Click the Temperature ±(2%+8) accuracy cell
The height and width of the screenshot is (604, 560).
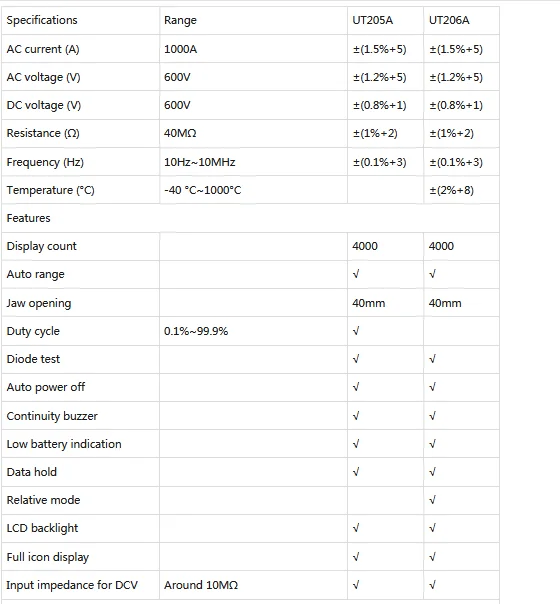pyautogui.click(x=451, y=190)
